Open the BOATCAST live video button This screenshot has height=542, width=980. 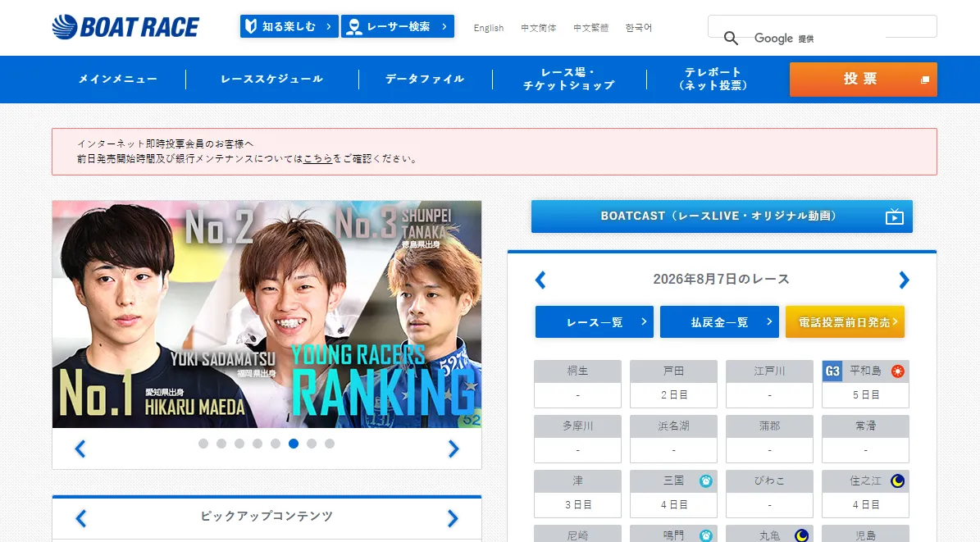(722, 216)
